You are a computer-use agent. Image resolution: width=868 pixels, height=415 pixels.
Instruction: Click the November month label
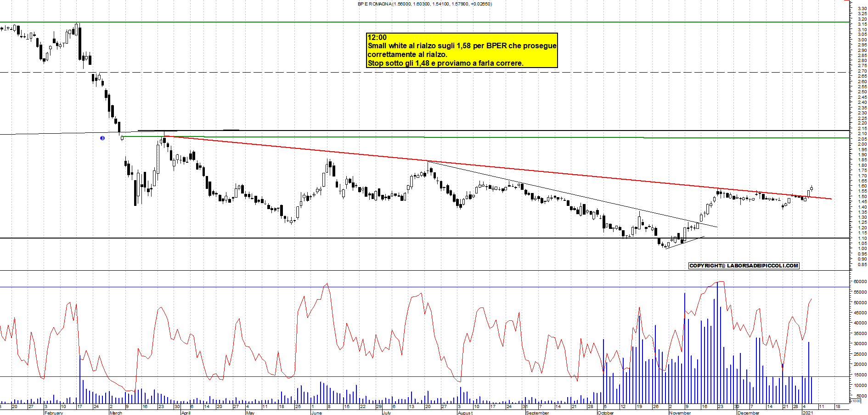coord(680,413)
